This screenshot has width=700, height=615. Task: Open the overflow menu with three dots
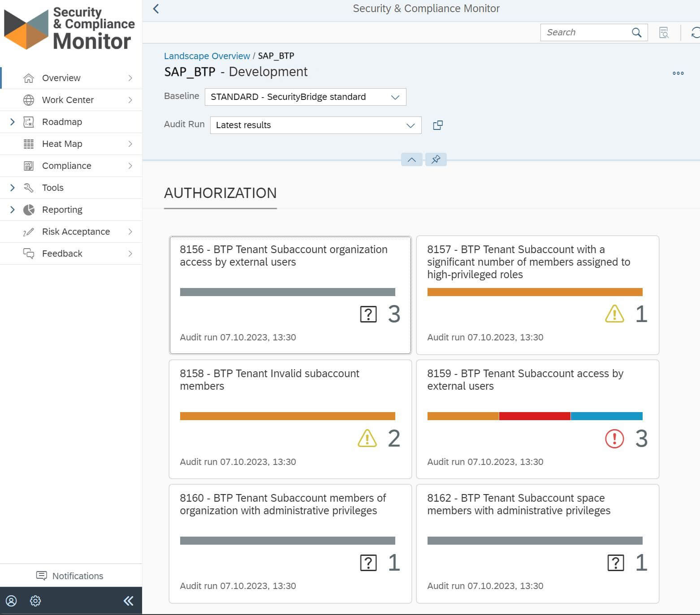(x=678, y=73)
